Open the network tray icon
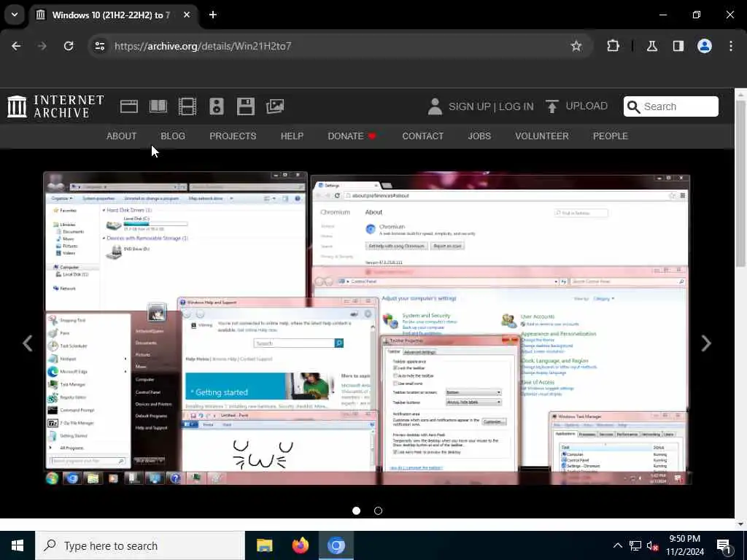 tap(635, 545)
